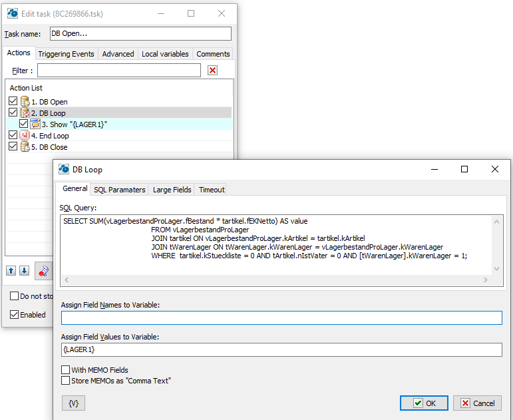The height and width of the screenshot is (420, 513).
Task: Open the Advanced tab
Action: click(x=118, y=54)
